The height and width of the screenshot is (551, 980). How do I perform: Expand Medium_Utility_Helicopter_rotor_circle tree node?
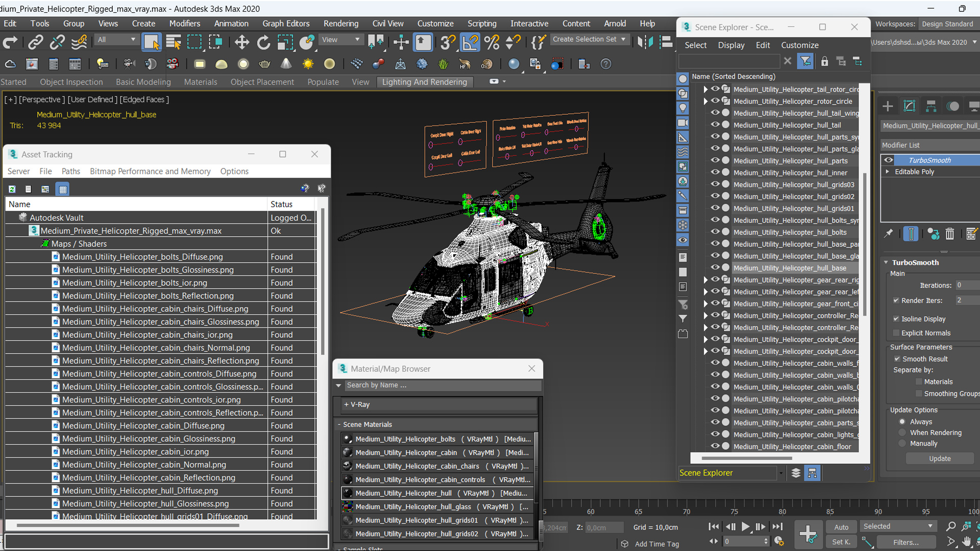coord(705,101)
